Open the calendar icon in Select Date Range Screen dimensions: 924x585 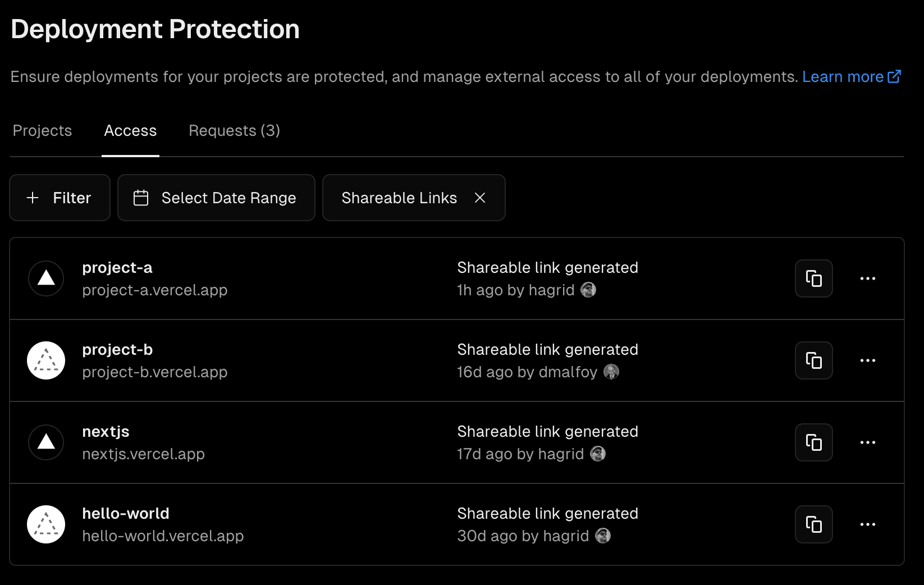141,198
